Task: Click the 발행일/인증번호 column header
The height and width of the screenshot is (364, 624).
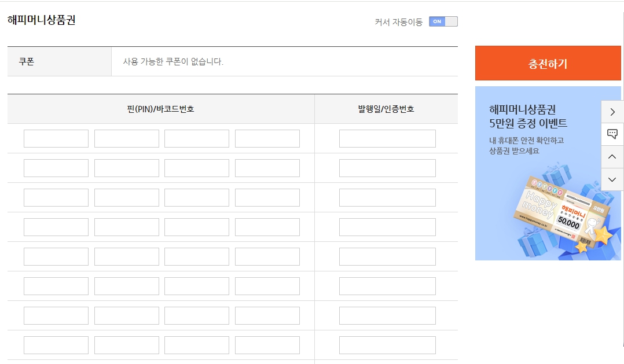Action: [x=386, y=109]
